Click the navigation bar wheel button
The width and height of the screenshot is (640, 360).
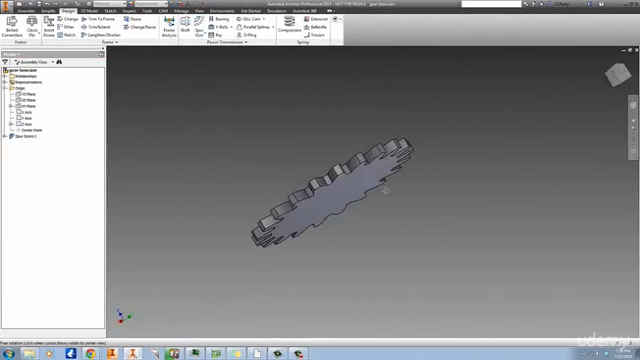pos(633,105)
